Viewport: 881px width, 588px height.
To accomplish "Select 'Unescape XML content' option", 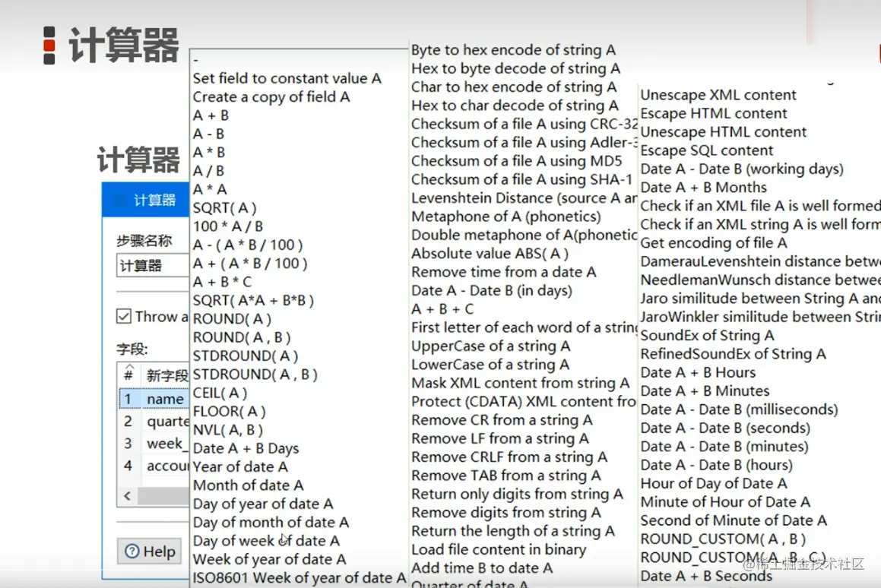I will (x=718, y=95).
